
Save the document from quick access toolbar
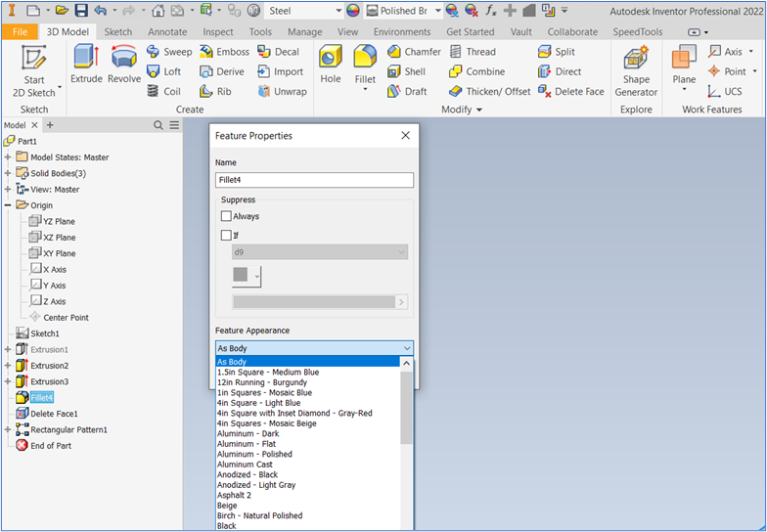80,10
